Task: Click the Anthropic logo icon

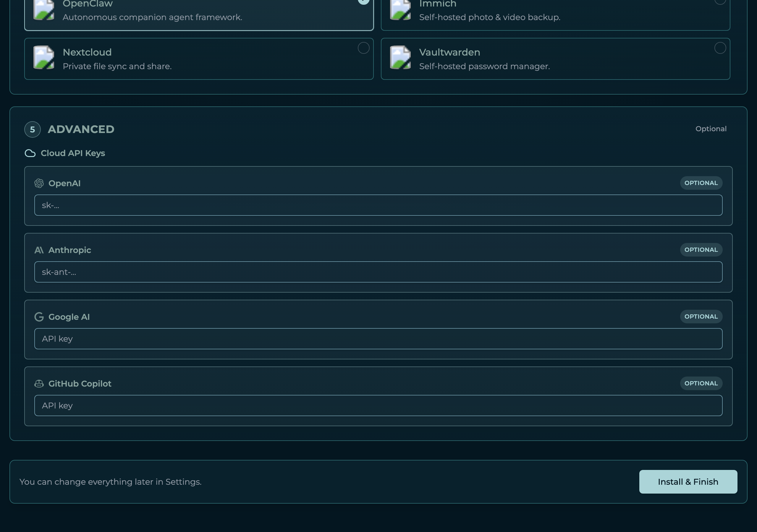Action: tap(39, 250)
